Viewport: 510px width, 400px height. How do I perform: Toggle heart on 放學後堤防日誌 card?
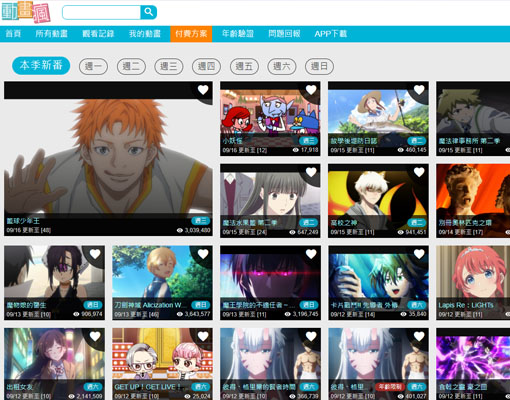coord(419,90)
